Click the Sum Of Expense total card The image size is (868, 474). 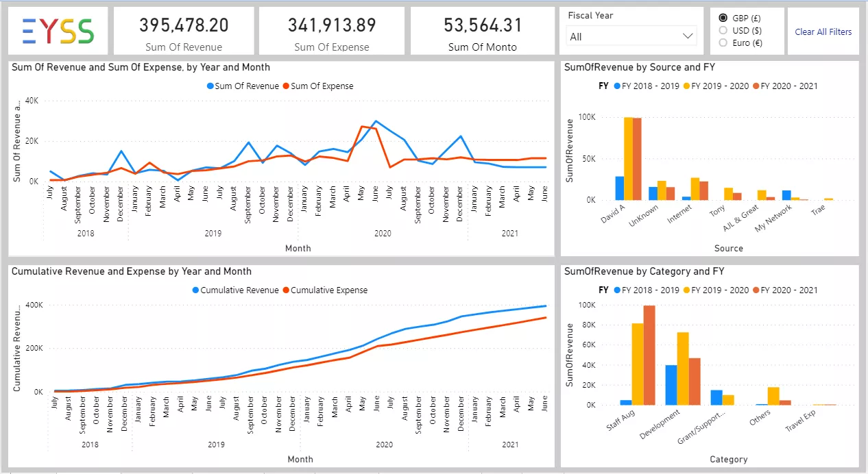tap(332, 31)
